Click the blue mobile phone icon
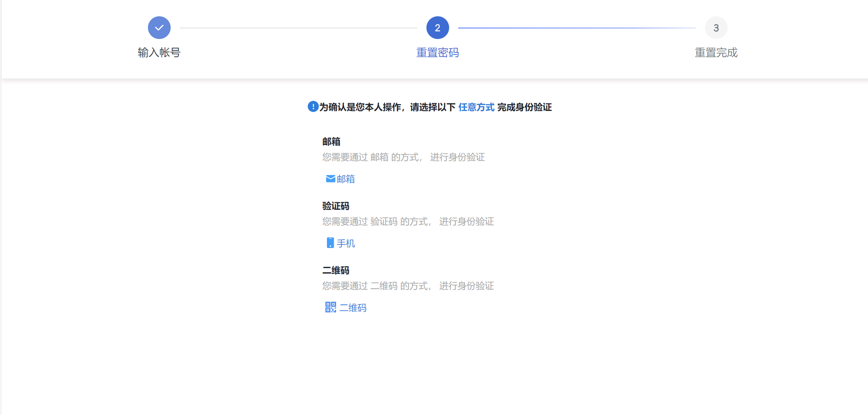This screenshot has height=415, width=868. point(330,243)
